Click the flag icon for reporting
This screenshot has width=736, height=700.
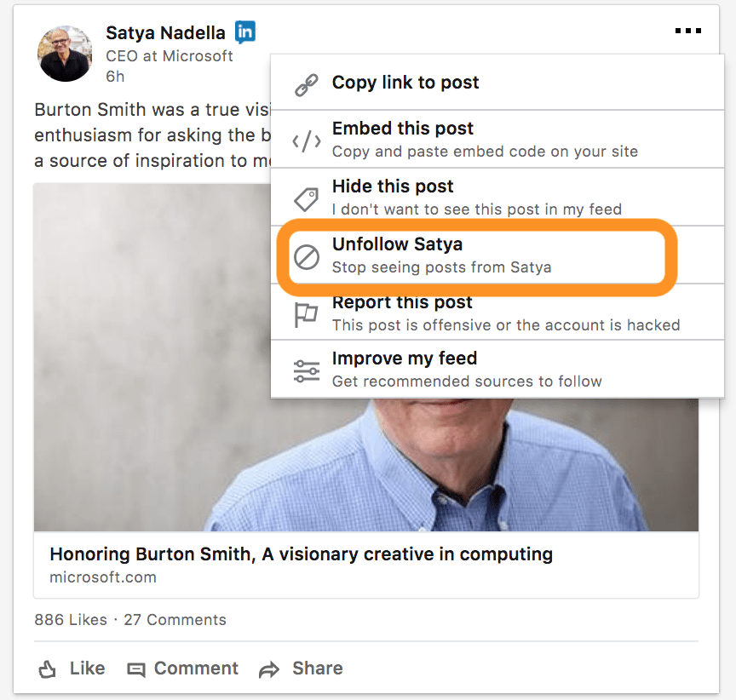[306, 315]
